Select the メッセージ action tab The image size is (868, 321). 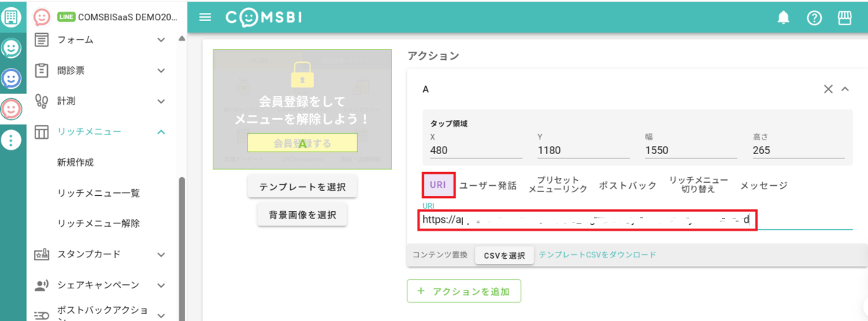pos(763,186)
